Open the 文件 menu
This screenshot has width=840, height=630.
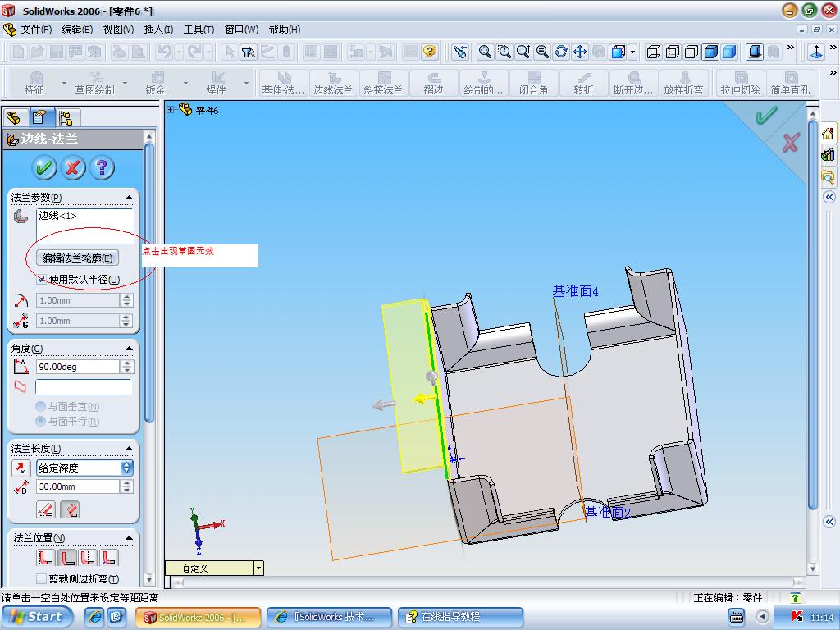(36, 30)
